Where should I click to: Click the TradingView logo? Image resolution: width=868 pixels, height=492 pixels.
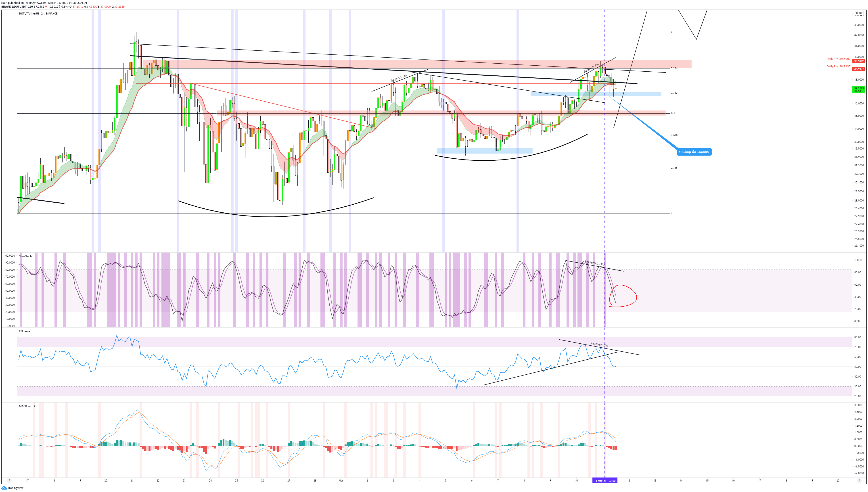(13, 488)
